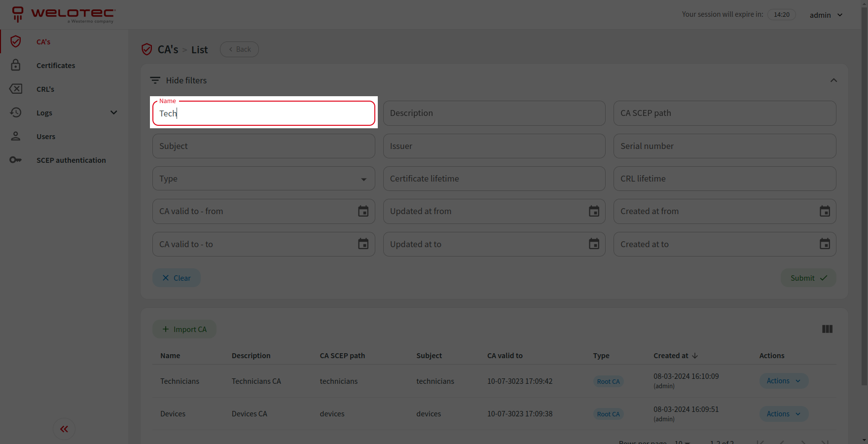Screen dimensions: 868x444
Task: Click the column visibility icon above the table
Action: pyautogui.click(x=827, y=329)
